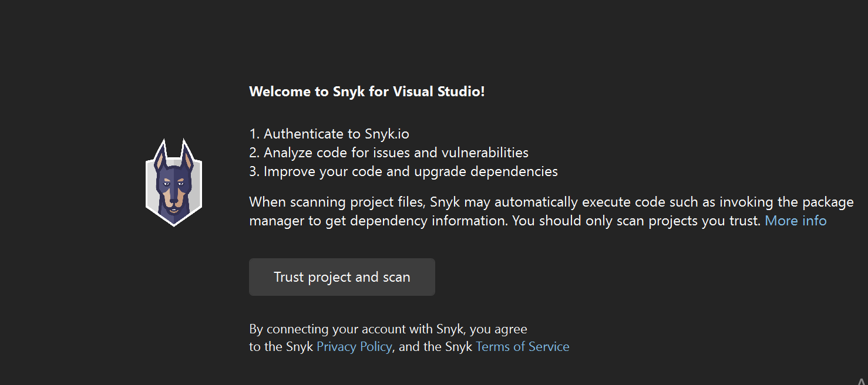Open the Snyk Terms of Service link
The width and height of the screenshot is (868, 385).
[522, 346]
